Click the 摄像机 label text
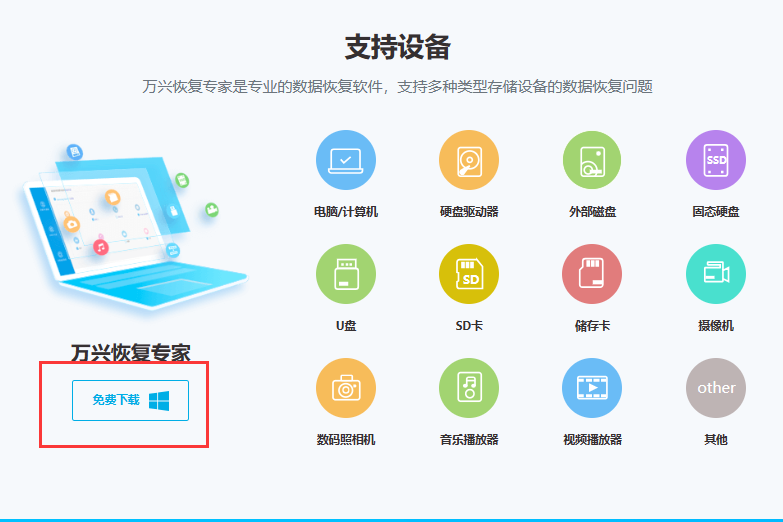783x522 pixels. (x=716, y=326)
